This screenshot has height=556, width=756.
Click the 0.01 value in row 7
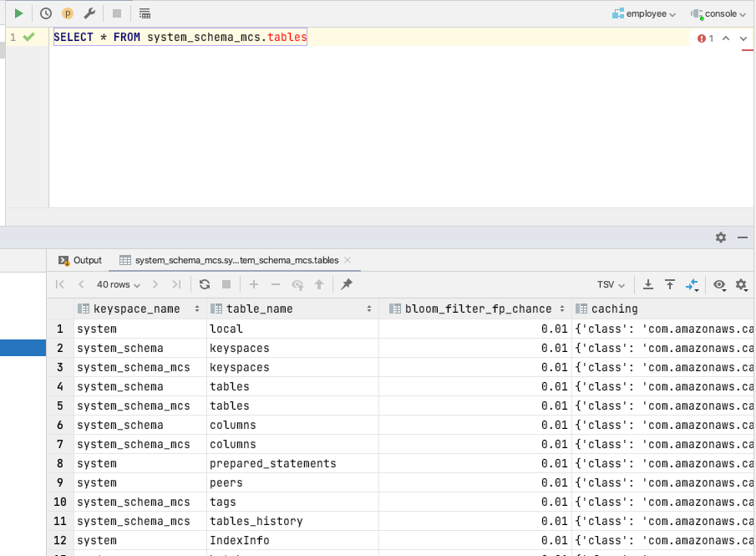coord(554,444)
